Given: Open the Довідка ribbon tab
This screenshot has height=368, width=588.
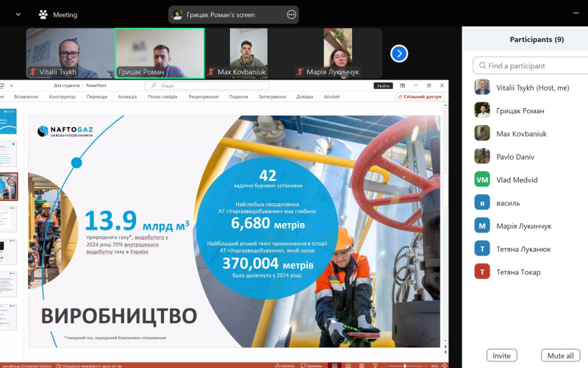Looking at the screenshot, I should click(x=304, y=97).
